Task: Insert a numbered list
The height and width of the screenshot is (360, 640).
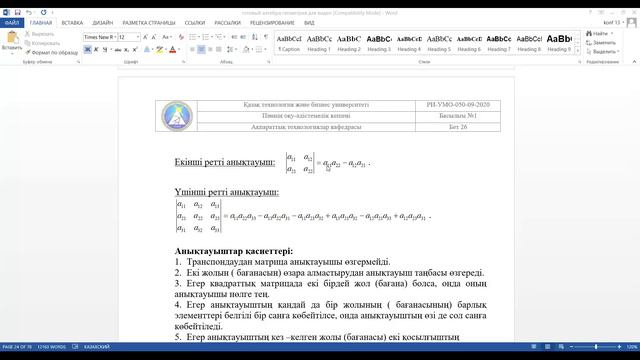Action: point(207,37)
